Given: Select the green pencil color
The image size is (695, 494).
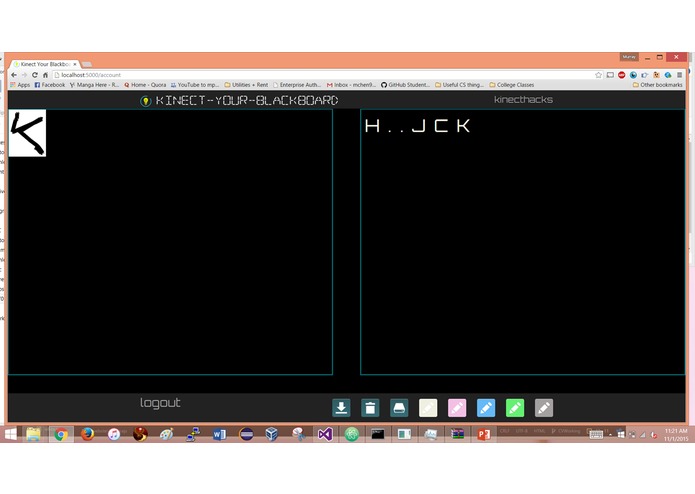Looking at the screenshot, I should (x=515, y=408).
